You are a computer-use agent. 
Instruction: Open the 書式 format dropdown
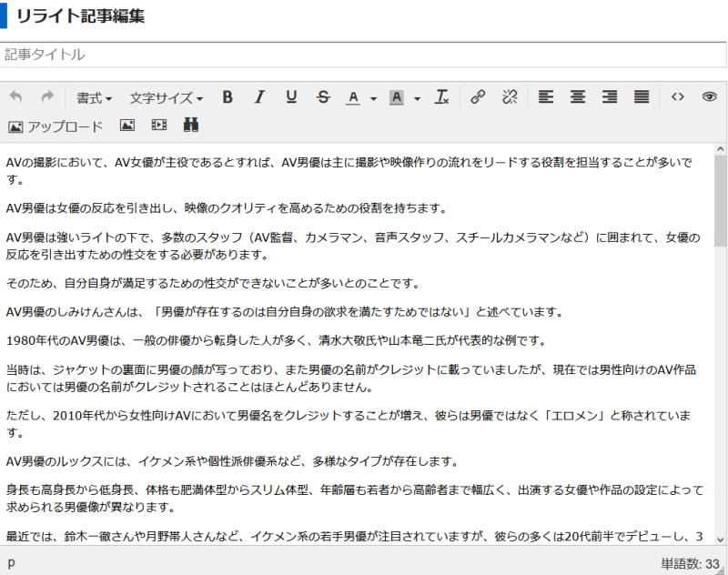[94, 97]
